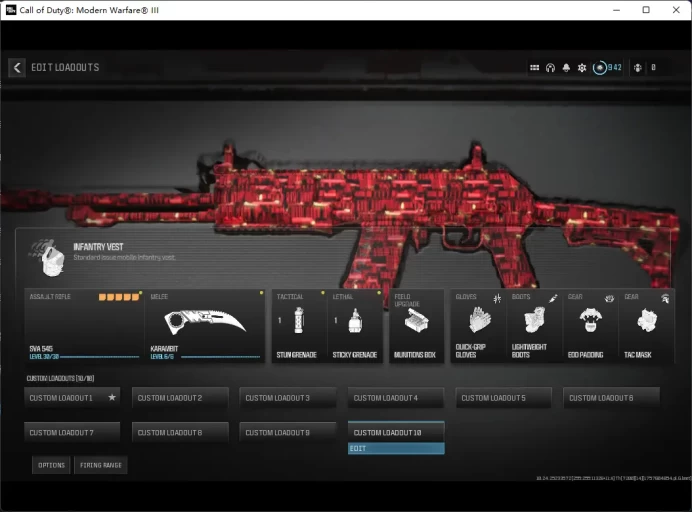Select Custom Loadout 6
692x512 pixels.
612,398
